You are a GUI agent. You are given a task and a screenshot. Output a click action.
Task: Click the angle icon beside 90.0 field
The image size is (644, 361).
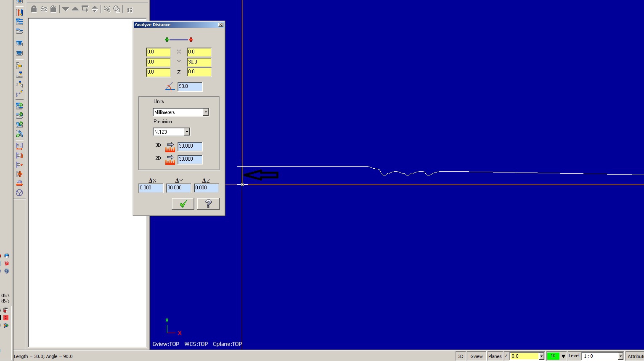170,87
